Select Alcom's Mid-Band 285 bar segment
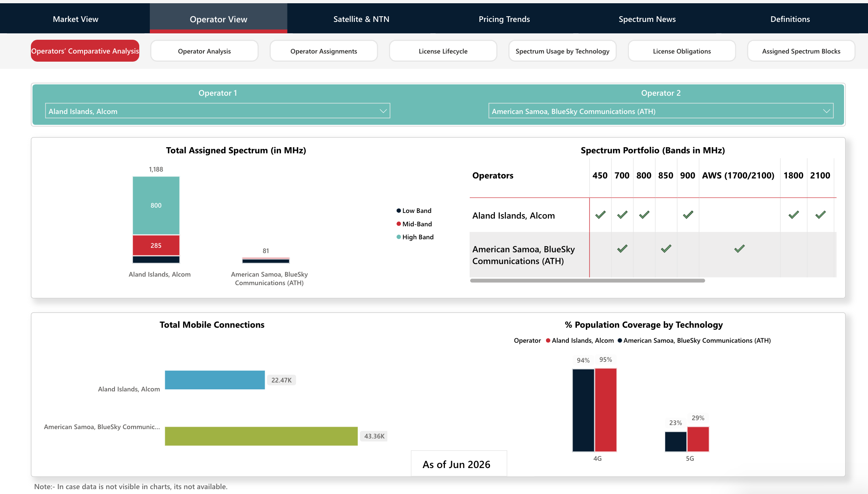This screenshot has height=494, width=868. 156,245
